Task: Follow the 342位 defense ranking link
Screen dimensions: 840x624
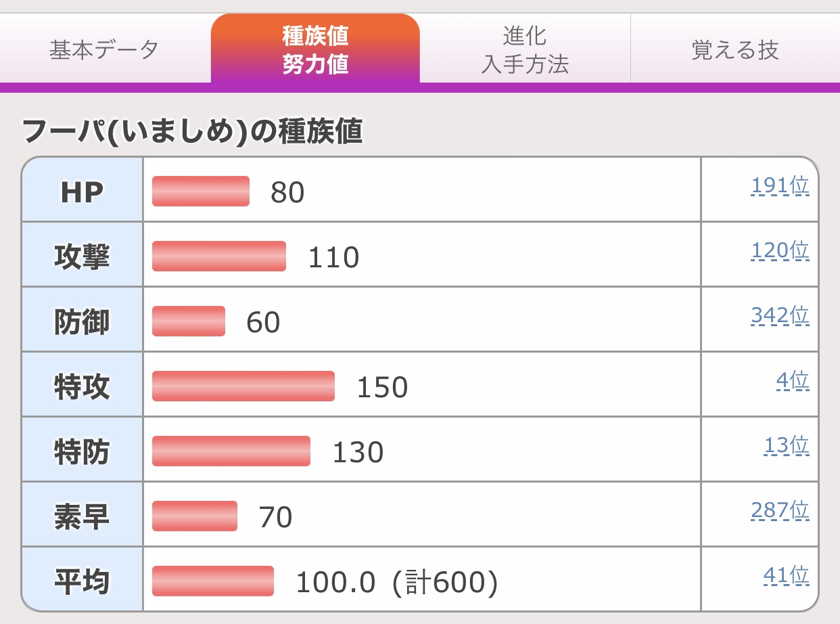Action: tap(779, 316)
